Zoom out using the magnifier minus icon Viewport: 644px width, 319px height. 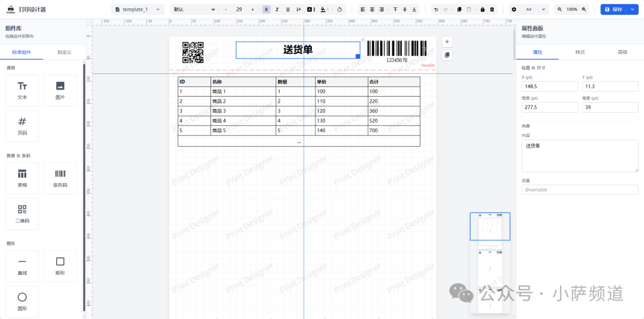pyautogui.click(x=560, y=10)
